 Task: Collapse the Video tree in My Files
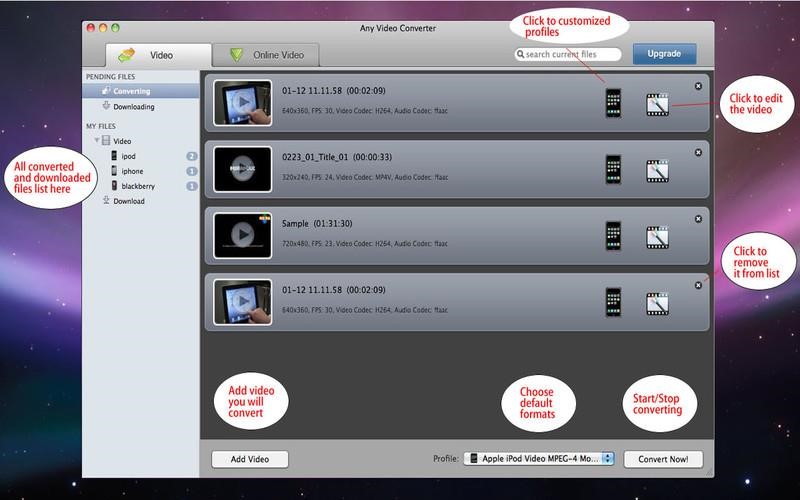click(97, 141)
